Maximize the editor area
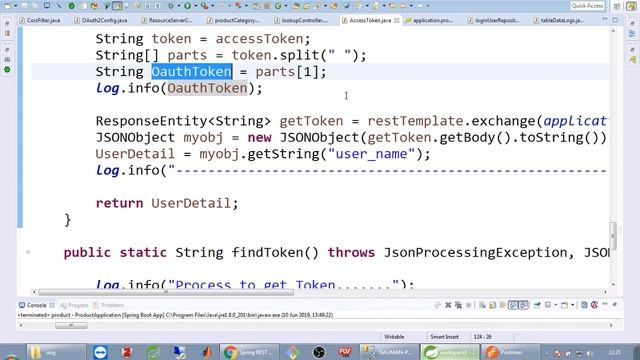This screenshot has width=640, height=360. click(615, 20)
